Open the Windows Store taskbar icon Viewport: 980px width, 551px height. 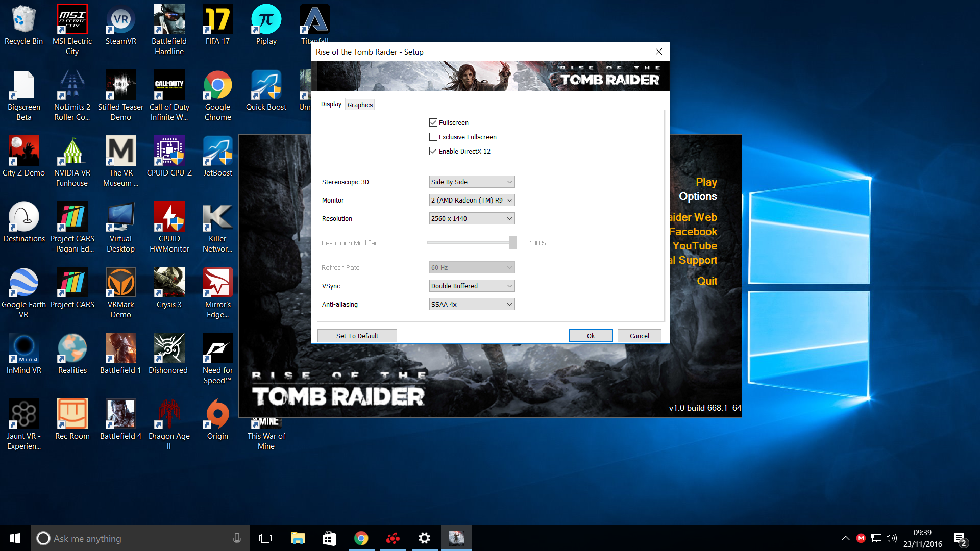tap(329, 538)
